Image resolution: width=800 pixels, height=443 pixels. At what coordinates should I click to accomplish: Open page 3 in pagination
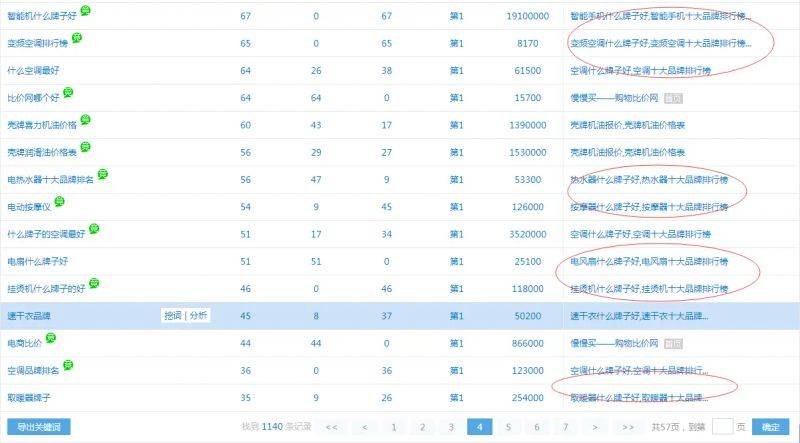pyautogui.click(x=451, y=427)
